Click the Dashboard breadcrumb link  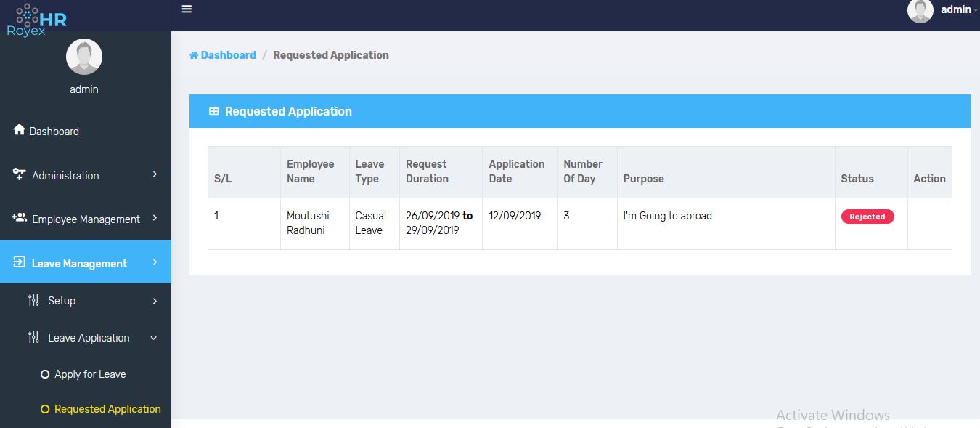tap(228, 55)
